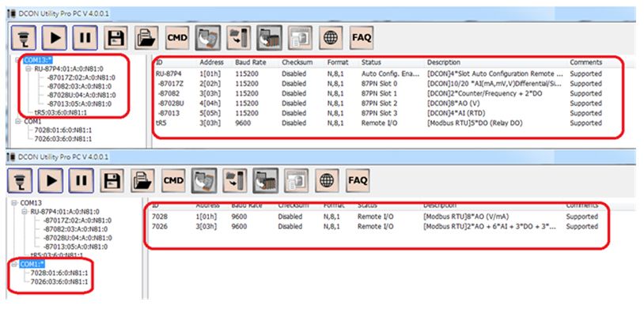
Task: Select the -87017Z row in top list
Action: (x=379, y=84)
